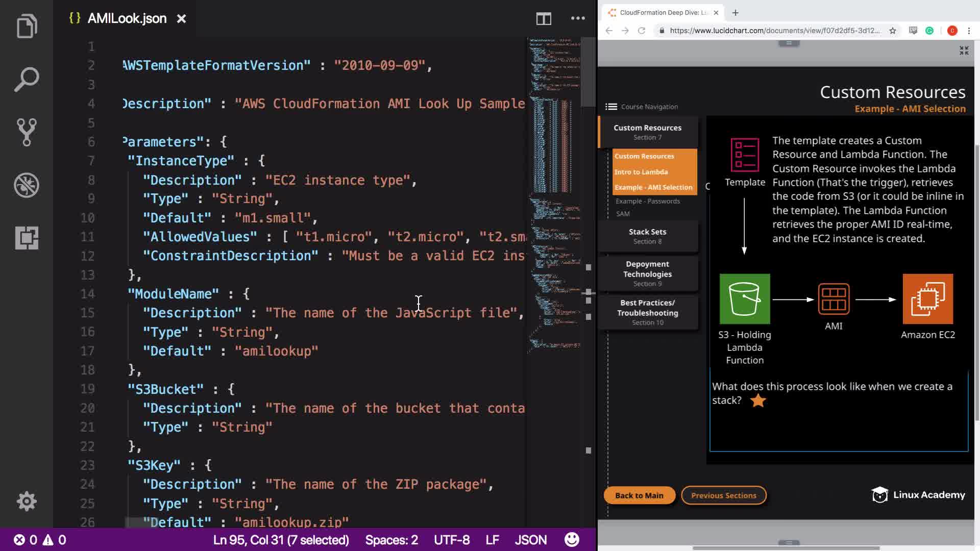Viewport: 980px width, 551px height.
Task: Open the Debug bug icon
Action: pyautogui.click(x=27, y=185)
